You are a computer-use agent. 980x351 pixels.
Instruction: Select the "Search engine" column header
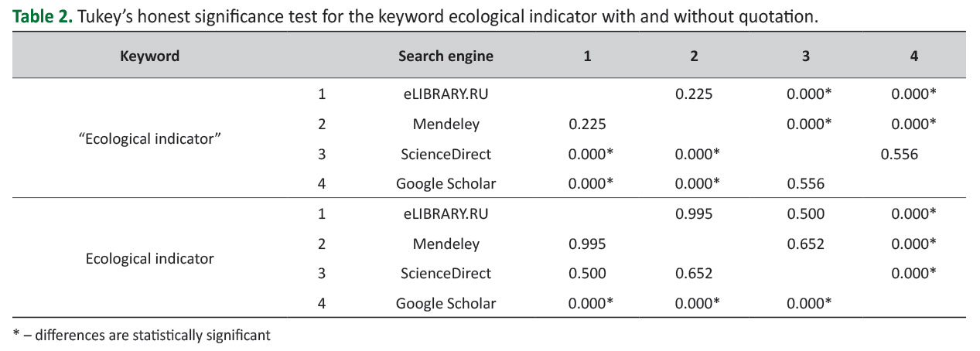(x=446, y=56)
